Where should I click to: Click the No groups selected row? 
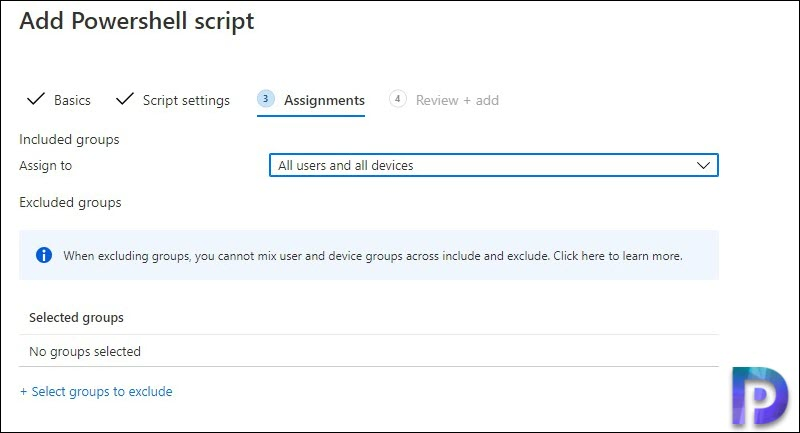point(368,351)
